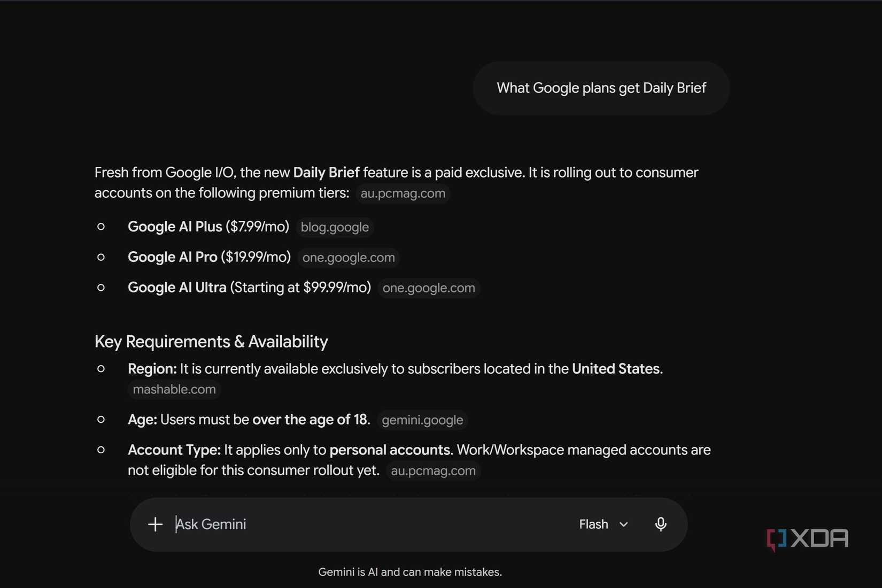Screen dimensions: 882x588
Task: Click 'Google AI Ultra' text
Action: pos(177,288)
